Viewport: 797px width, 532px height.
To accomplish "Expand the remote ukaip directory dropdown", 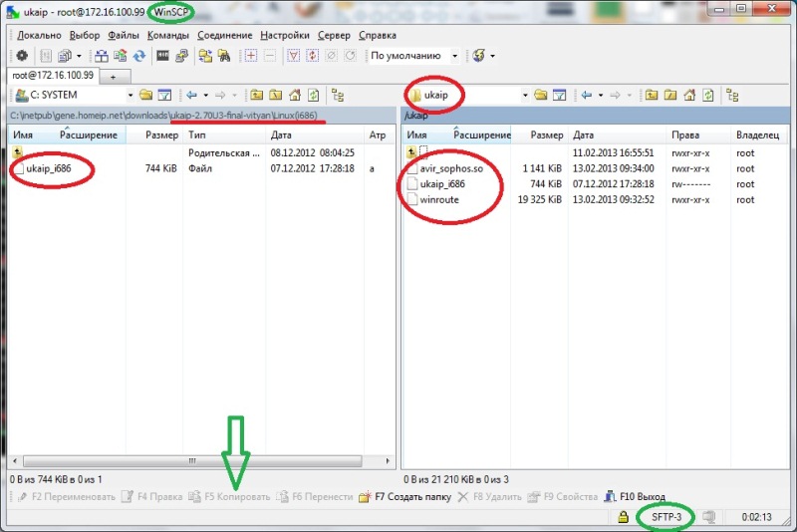I will 524,96.
